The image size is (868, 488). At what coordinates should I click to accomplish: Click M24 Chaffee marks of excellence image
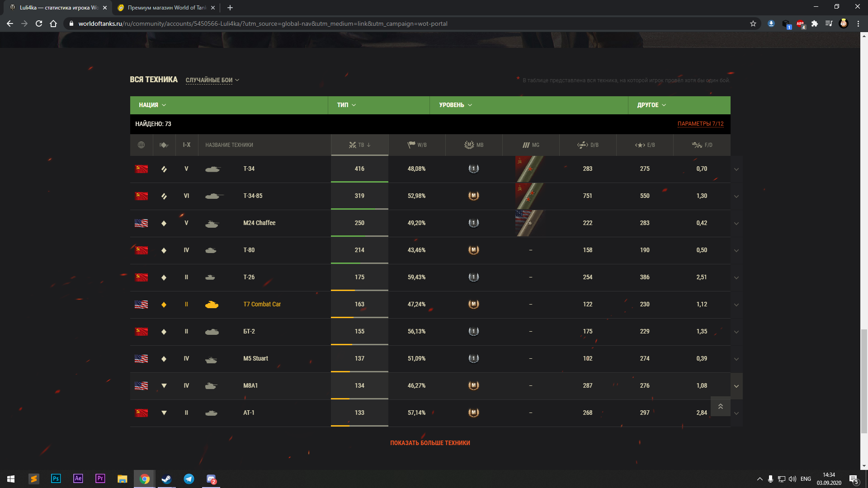[x=530, y=223]
